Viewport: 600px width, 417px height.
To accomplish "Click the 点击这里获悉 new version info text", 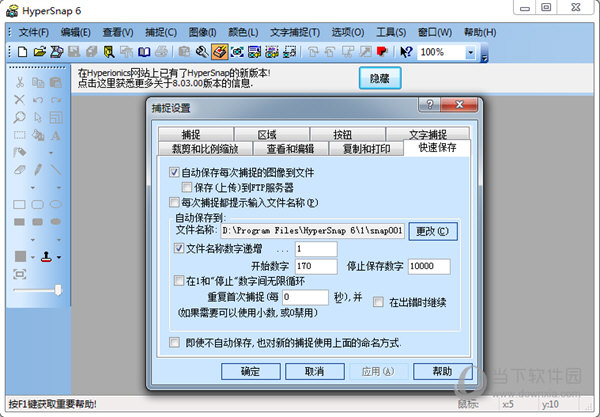I will pyautogui.click(x=165, y=83).
